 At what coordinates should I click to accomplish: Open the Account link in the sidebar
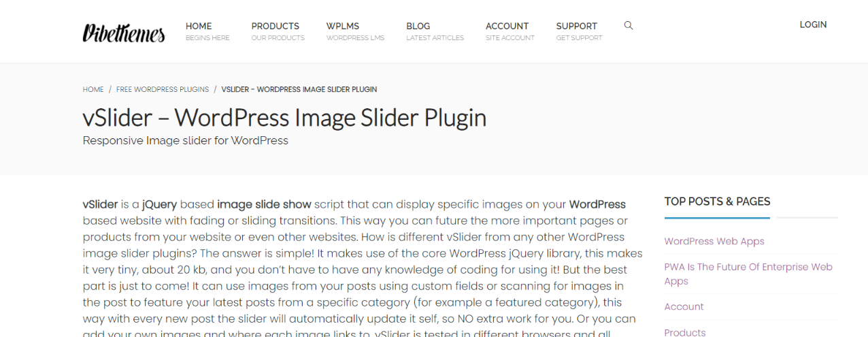click(684, 306)
